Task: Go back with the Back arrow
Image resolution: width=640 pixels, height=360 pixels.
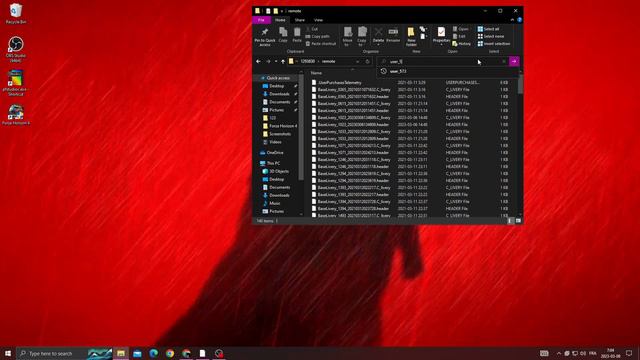Action: point(258,61)
